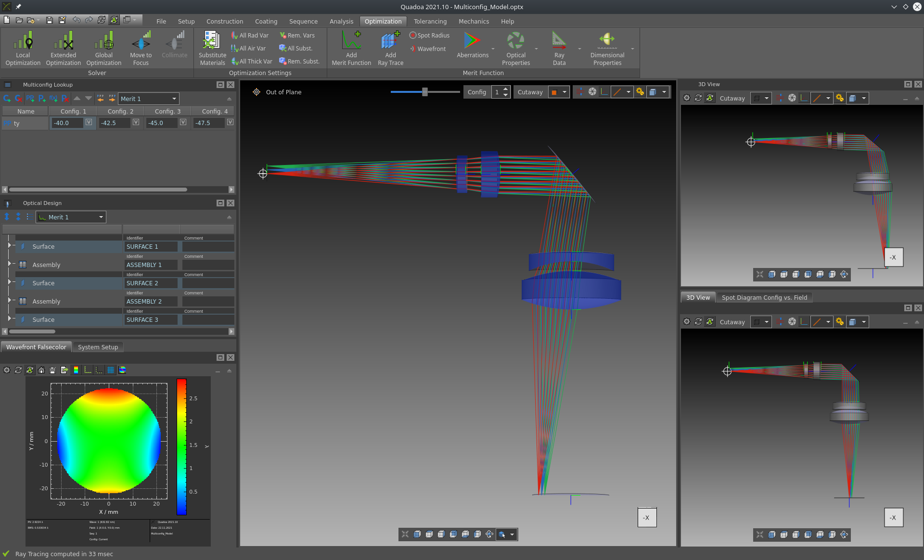Click Wavefront merit button
This screenshot has height=560, width=924.
click(x=428, y=49)
